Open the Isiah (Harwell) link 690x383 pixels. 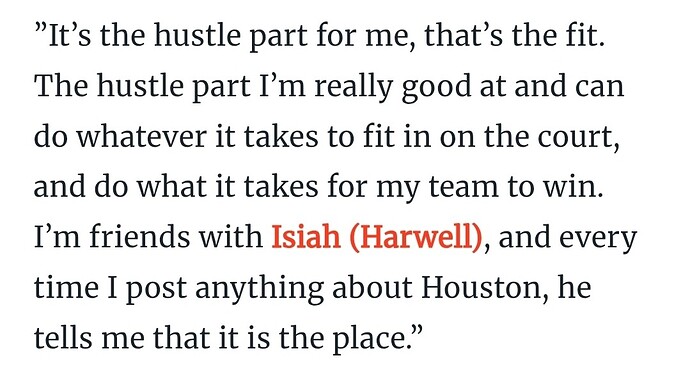point(377,238)
